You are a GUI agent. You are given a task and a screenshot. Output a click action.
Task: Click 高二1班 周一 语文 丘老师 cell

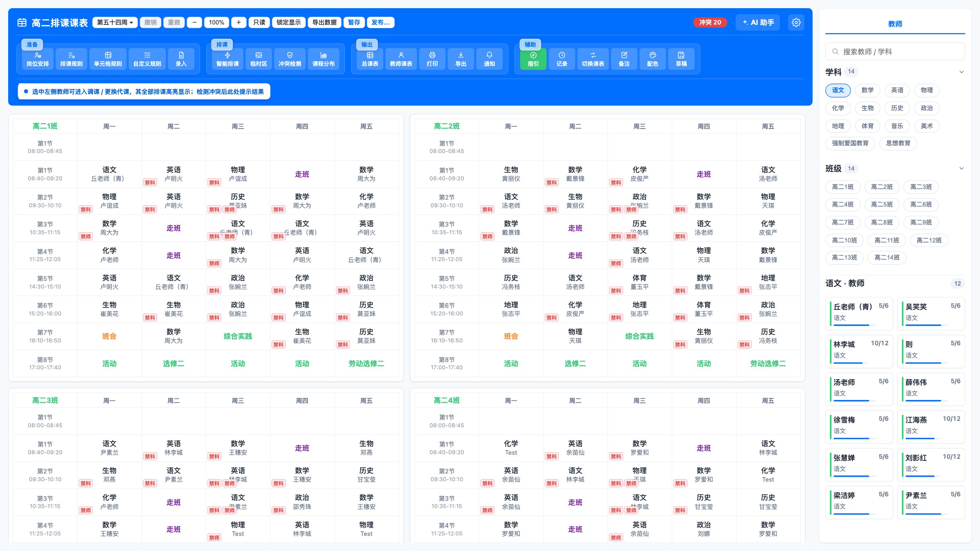109,174
